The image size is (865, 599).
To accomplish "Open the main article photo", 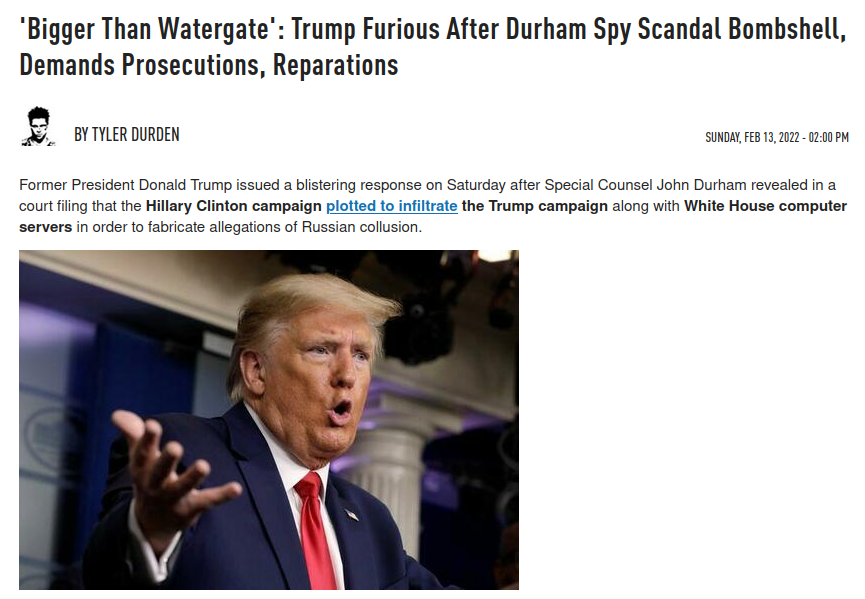I will pyautogui.click(x=269, y=420).
